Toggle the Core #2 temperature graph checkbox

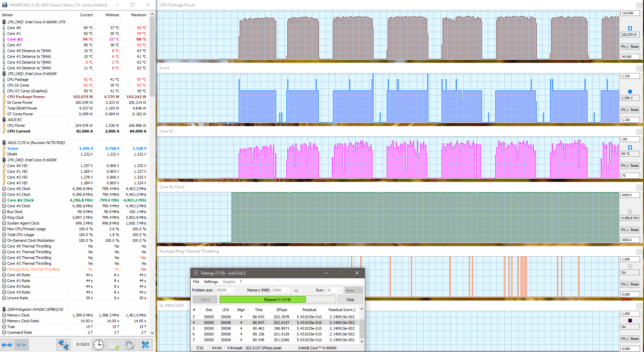point(630,147)
